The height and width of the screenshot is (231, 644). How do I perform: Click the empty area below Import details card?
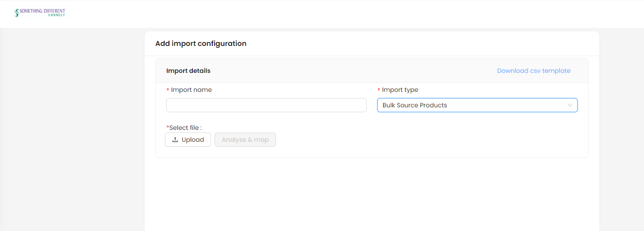(372, 194)
